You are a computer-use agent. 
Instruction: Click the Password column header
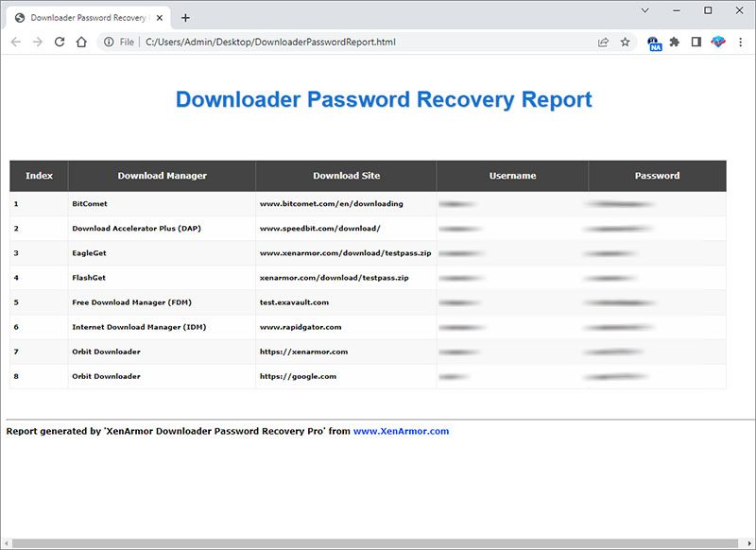(x=657, y=176)
